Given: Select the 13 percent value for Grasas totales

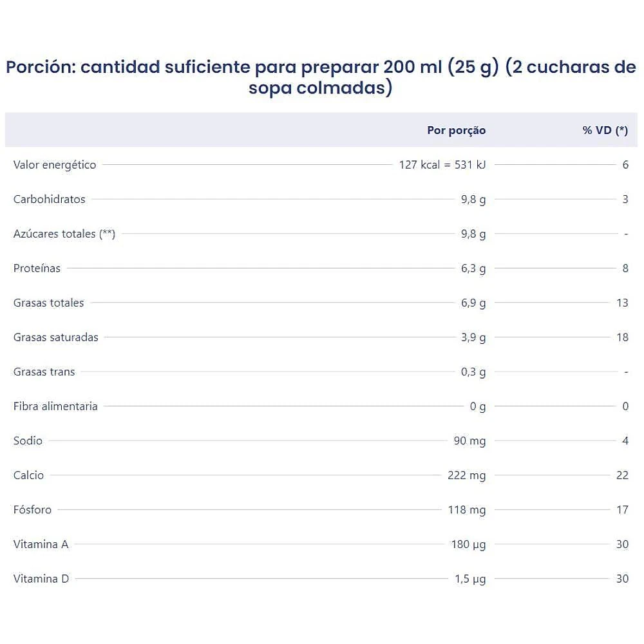Looking at the screenshot, I should click(622, 303).
